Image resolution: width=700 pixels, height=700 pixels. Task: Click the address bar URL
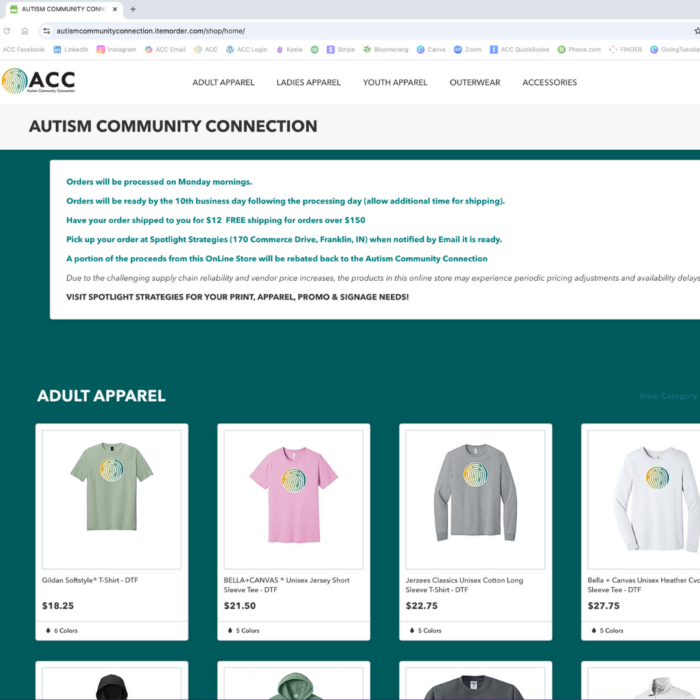coord(150,31)
